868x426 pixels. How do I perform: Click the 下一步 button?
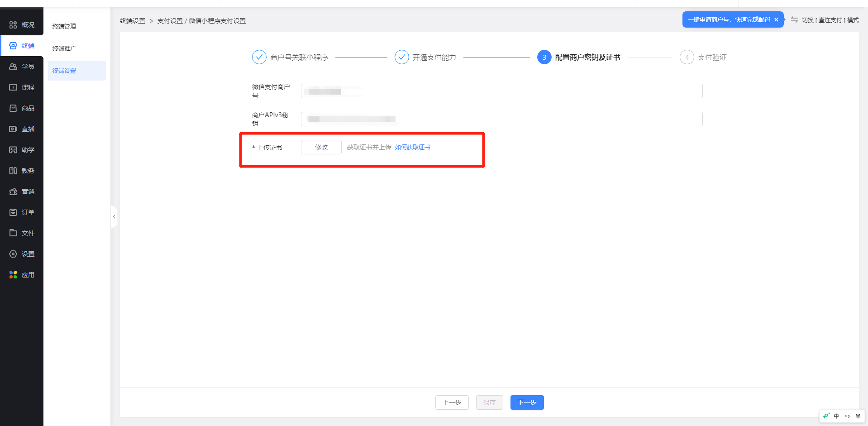(x=527, y=402)
